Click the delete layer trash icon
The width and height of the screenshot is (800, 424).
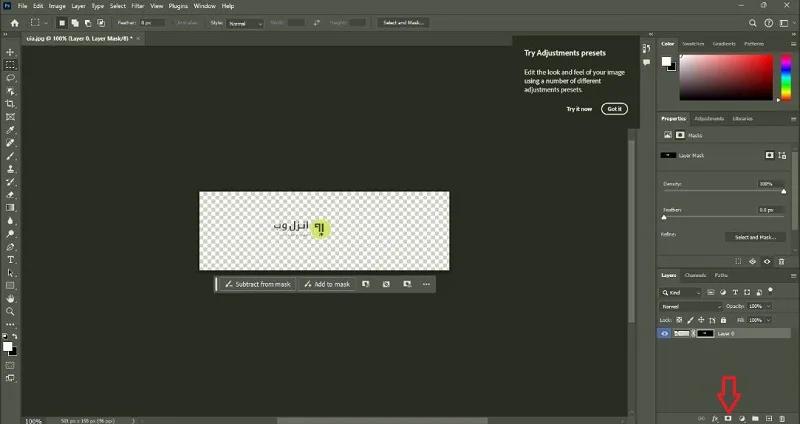782,418
